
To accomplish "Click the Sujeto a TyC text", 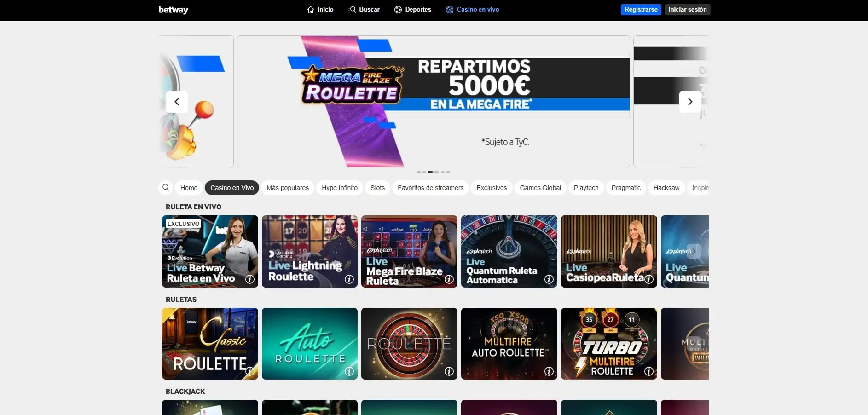I will point(505,142).
